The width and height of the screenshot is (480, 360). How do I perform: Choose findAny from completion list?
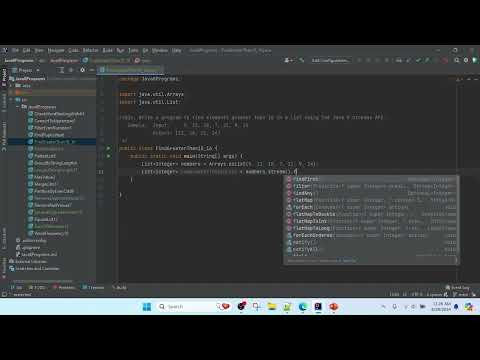[x=371, y=193]
